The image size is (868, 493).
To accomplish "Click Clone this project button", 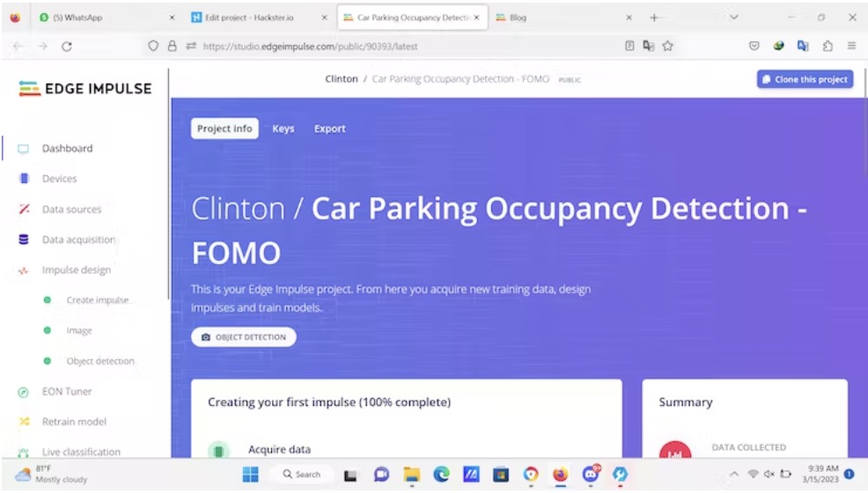I will click(x=805, y=79).
